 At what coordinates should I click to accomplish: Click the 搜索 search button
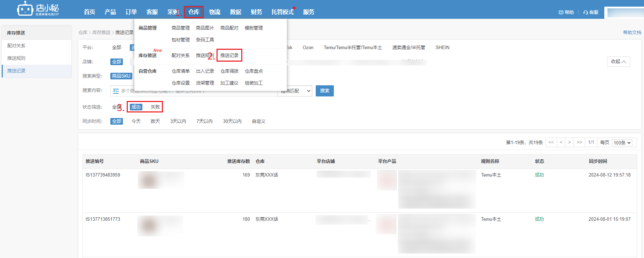click(325, 91)
